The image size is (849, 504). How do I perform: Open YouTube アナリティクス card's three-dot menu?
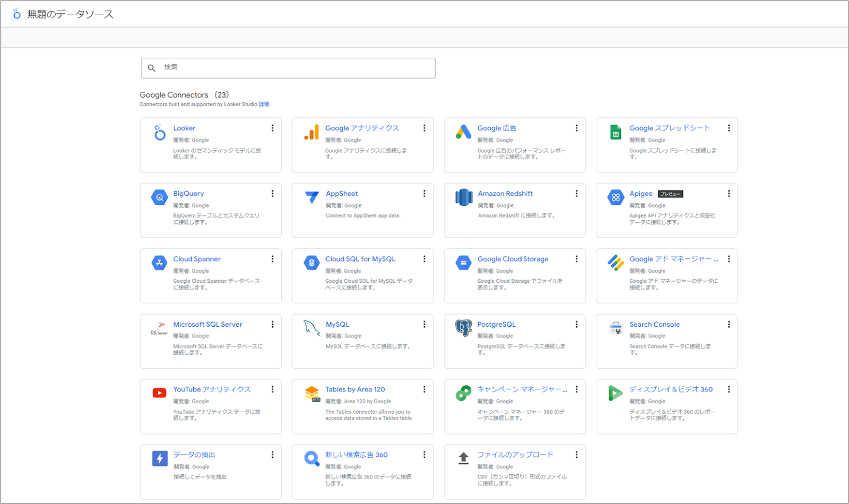[x=272, y=389]
